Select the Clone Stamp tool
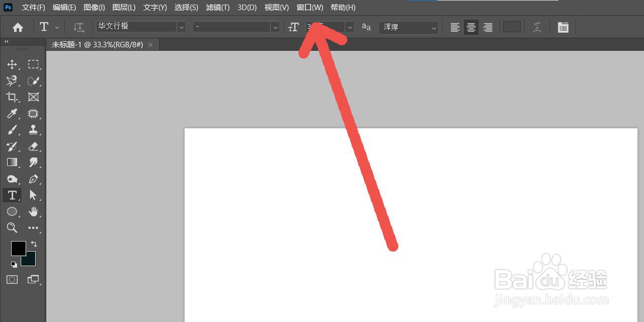 (x=33, y=130)
